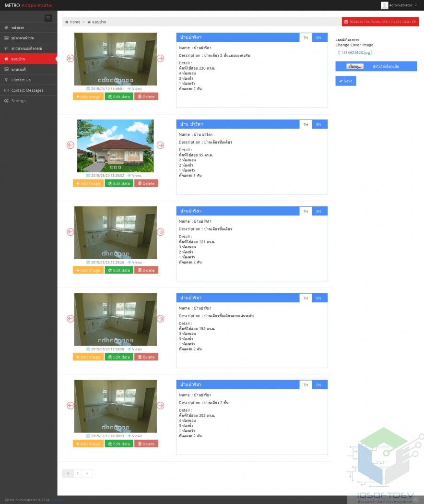Switch to EN tab on the 230 ตร.ม. house

point(318,37)
